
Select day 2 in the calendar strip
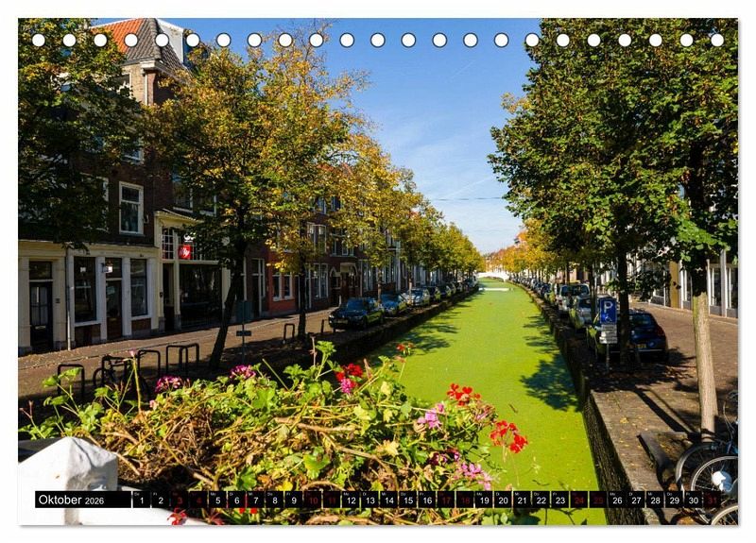[161, 500]
